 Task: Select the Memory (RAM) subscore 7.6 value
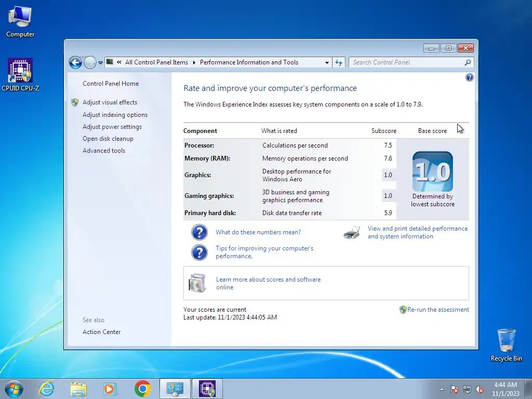tap(388, 158)
